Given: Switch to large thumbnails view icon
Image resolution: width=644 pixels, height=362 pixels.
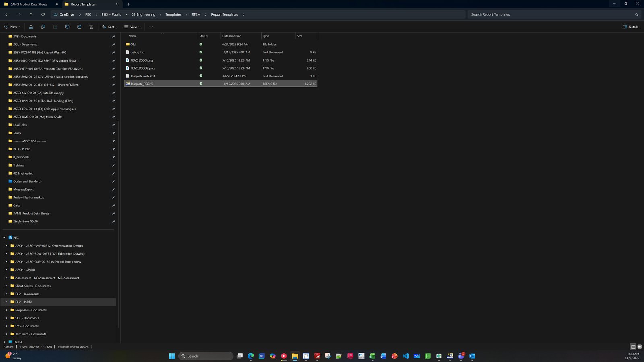Looking at the screenshot, I should [x=639, y=347].
